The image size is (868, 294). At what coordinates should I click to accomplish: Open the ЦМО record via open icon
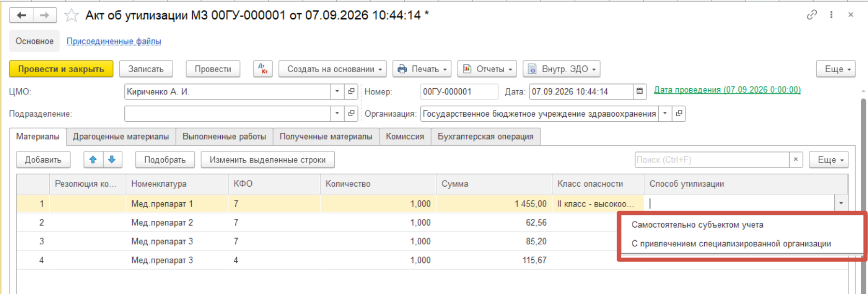(351, 92)
